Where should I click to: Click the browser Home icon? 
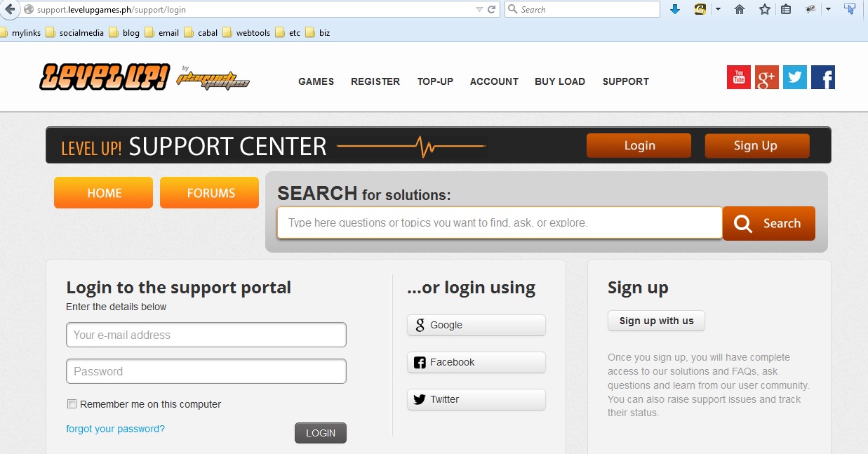click(x=739, y=9)
